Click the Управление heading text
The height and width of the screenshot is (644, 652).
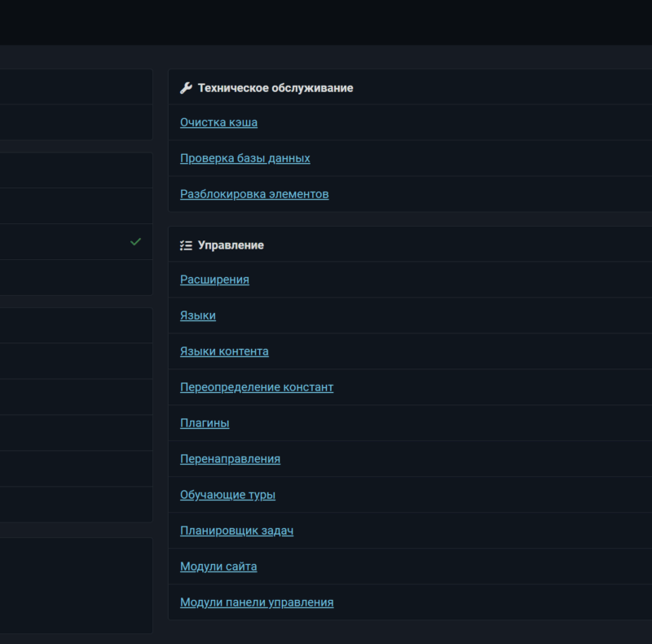pos(231,245)
